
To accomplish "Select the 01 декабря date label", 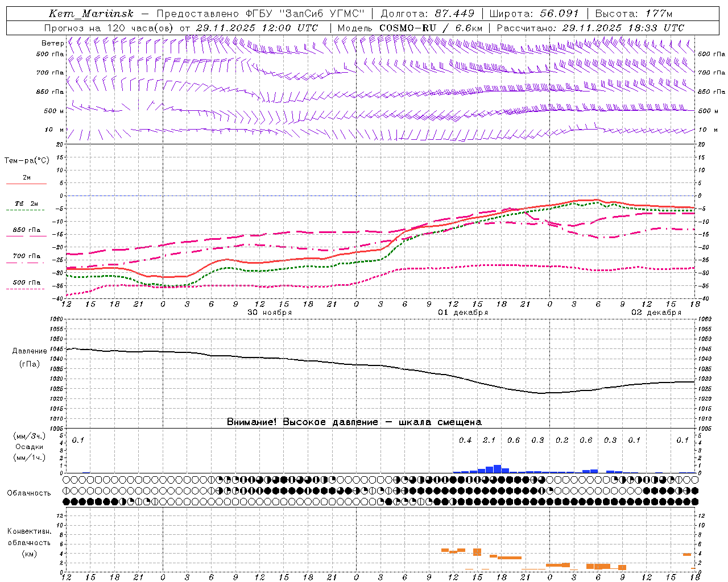I will [463, 313].
